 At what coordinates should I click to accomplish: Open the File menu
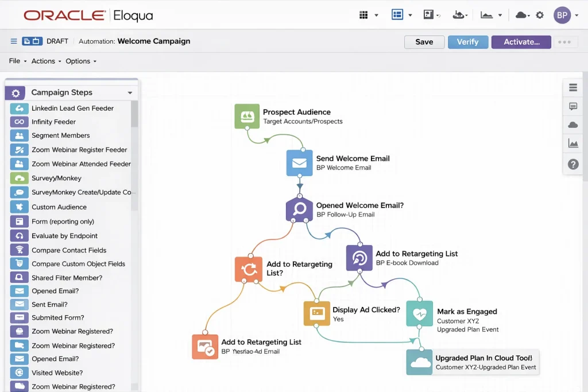click(x=17, y=61)
